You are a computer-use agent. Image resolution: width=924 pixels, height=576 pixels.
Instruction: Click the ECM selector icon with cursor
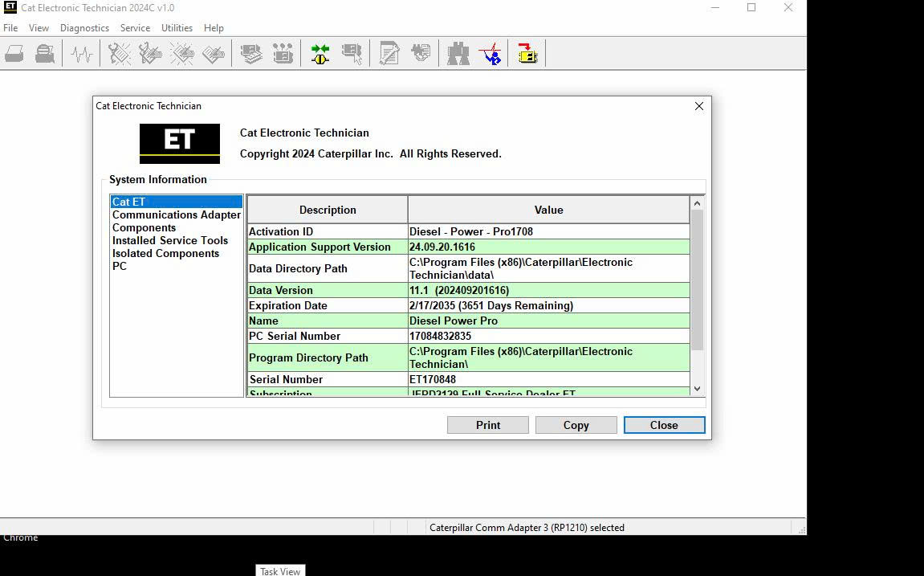pos(352,54)
